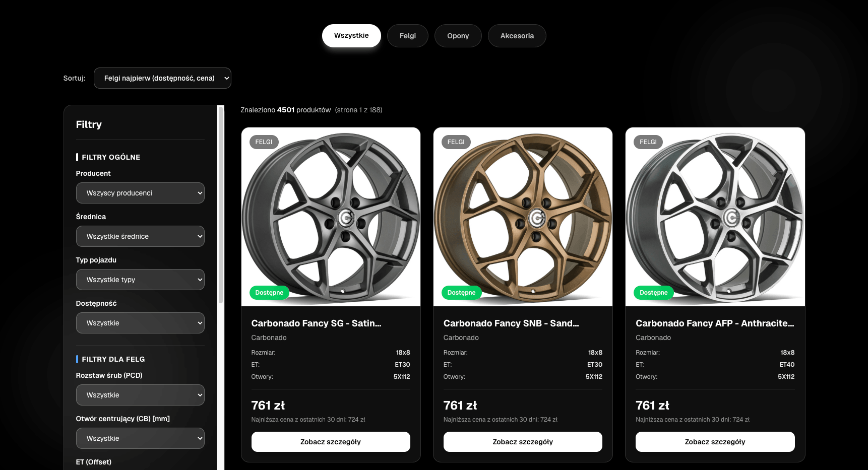Expand the Typ pojazdu dropdown
This screenshot has height=470, width=868.
pos(140,280)
